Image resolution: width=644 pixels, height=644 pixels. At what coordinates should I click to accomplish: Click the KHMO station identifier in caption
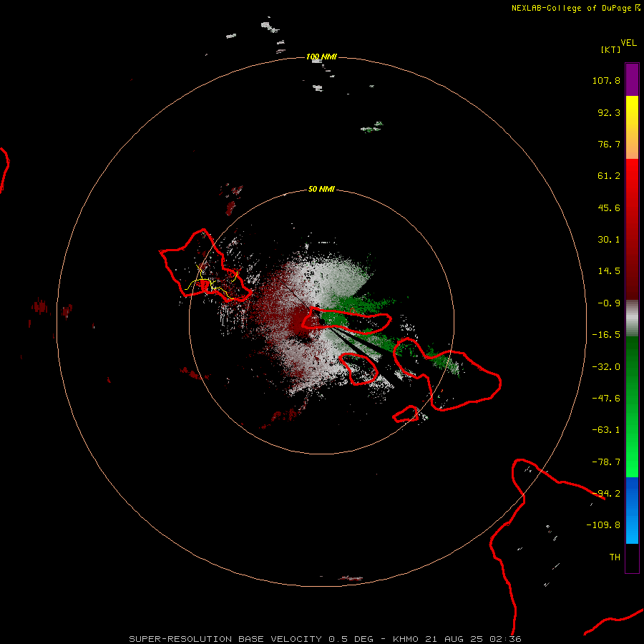tap(406, 639)
